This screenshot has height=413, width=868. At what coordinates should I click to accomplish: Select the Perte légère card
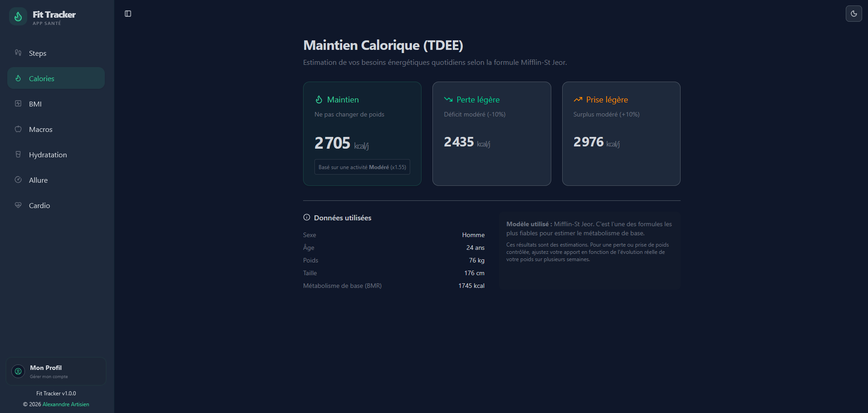(491, 133)
